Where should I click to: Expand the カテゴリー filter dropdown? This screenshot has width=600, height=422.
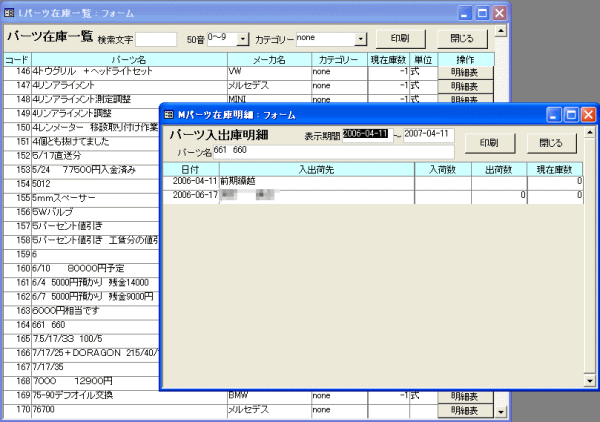click(353, 38)
